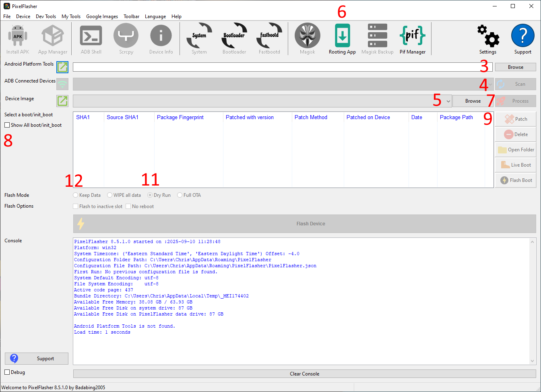Viewport: 541px width, 392px height.
Task: Click the Device Image download link icon
Action: 62,101
